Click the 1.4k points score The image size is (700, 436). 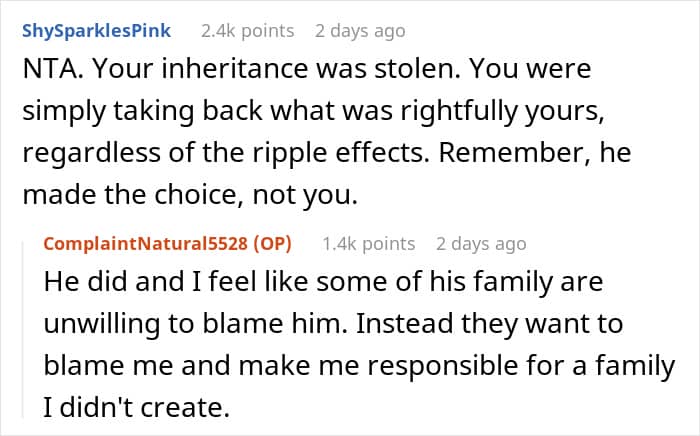(368, 244)
